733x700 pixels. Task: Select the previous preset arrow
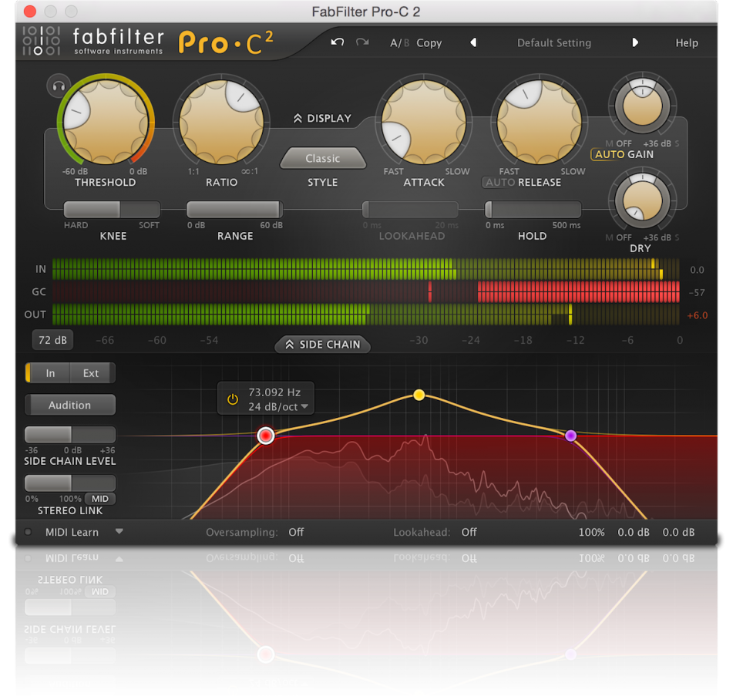(x=473, y=43)
